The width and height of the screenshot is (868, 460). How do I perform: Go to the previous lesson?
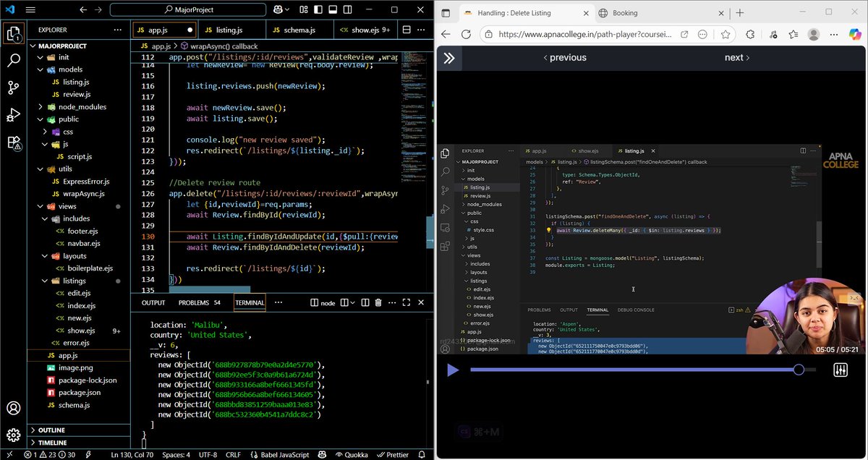coord(564,58)
